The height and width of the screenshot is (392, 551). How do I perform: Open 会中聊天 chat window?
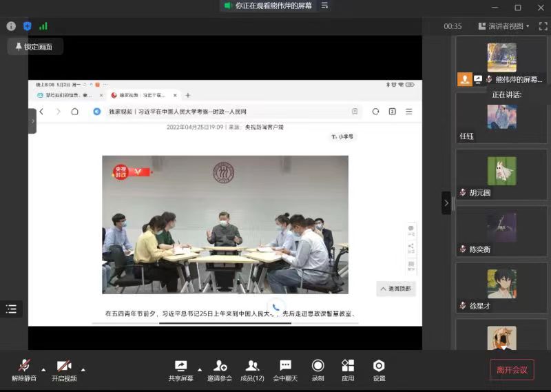(x=285, y=369)
